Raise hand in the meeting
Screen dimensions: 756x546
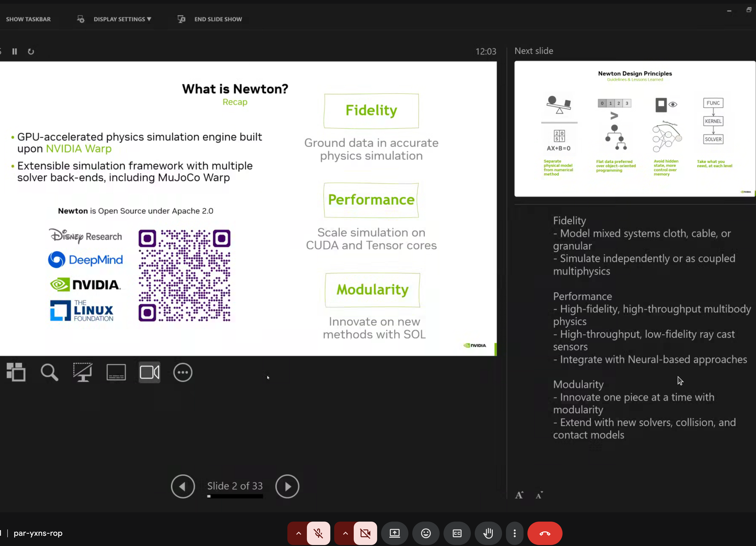pyautogui.click(x=488, y=533)
